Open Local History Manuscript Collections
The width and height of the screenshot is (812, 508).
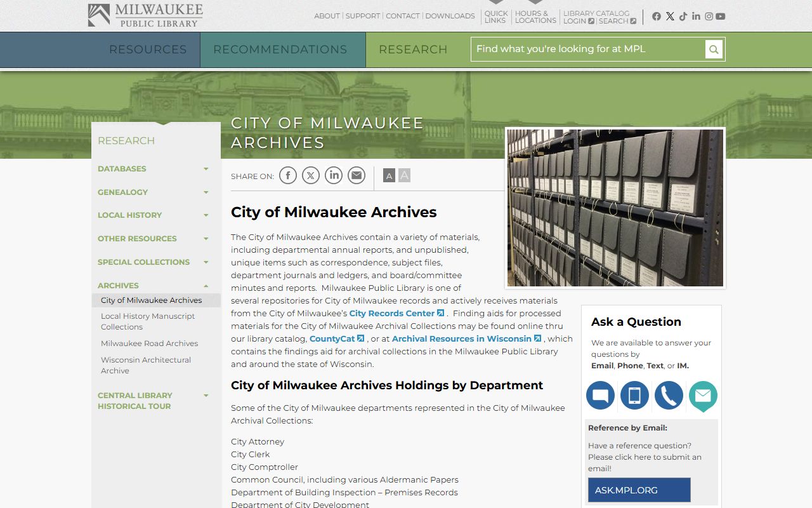pos(148,321)
